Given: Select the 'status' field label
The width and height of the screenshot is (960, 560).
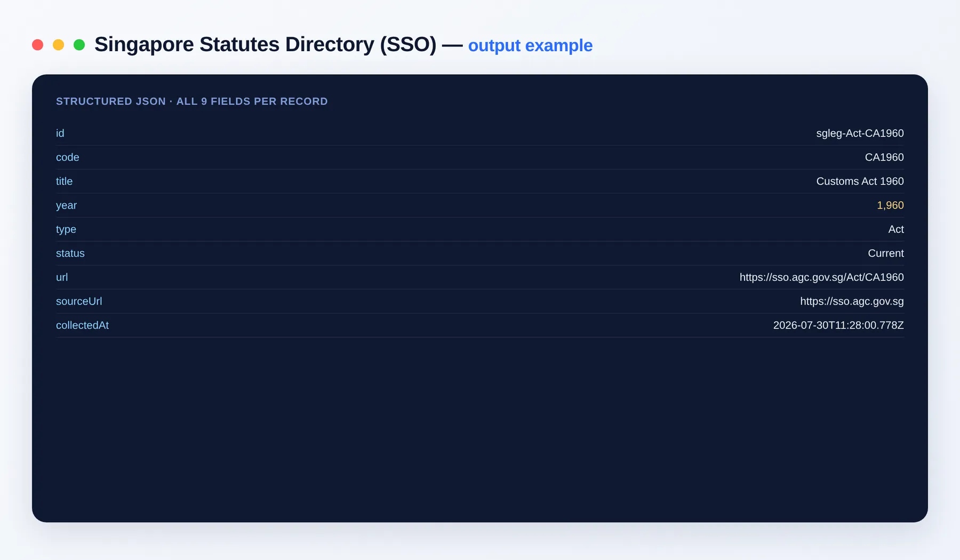Looking at the screenshot, I should [70, 253].
